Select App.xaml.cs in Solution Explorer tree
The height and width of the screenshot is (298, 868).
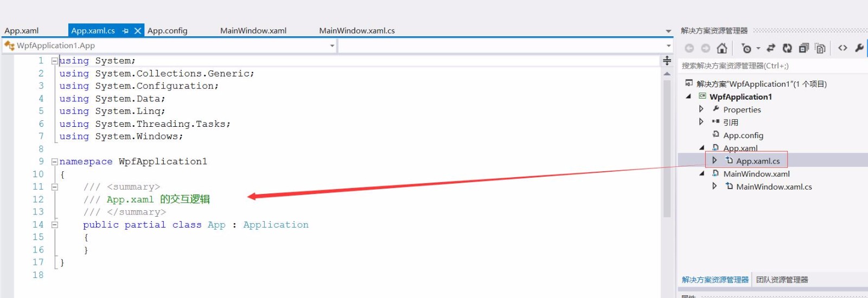tap(758, 161)
